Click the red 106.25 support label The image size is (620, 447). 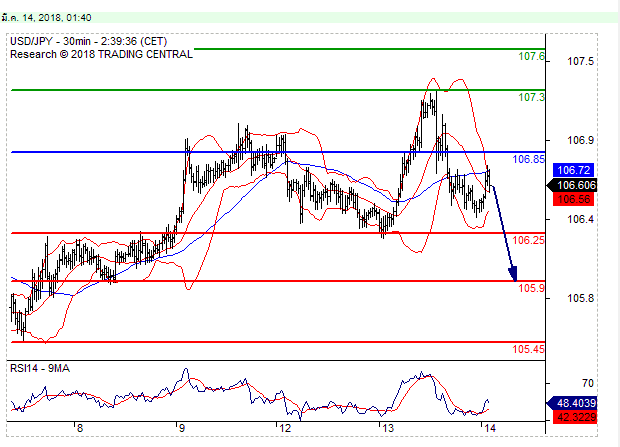pos(528,240)
